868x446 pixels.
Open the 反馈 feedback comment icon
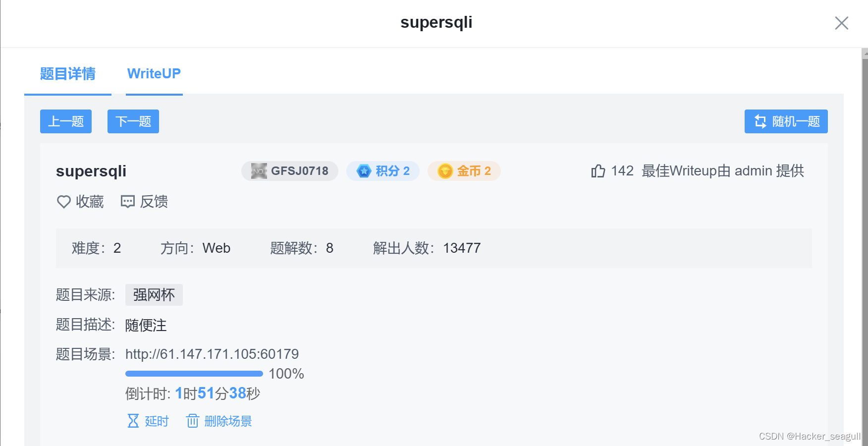127,201
